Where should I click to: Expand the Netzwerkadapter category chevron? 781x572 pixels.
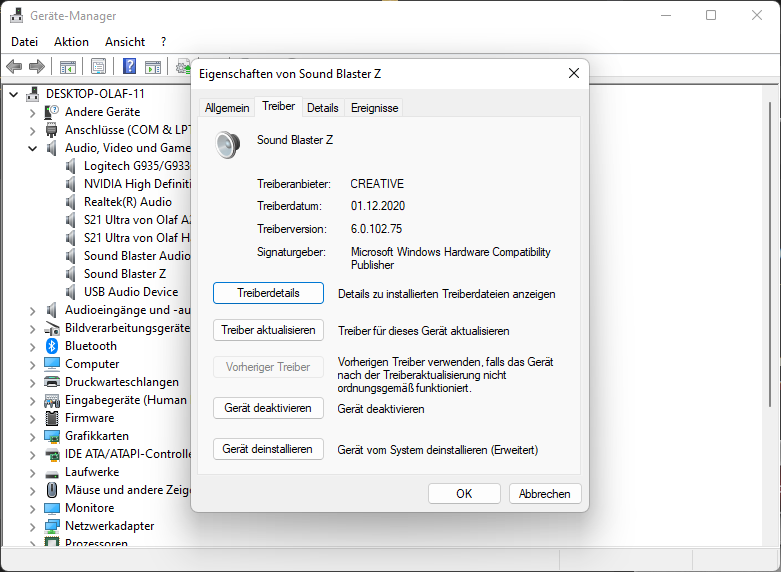tap(32, 527)
